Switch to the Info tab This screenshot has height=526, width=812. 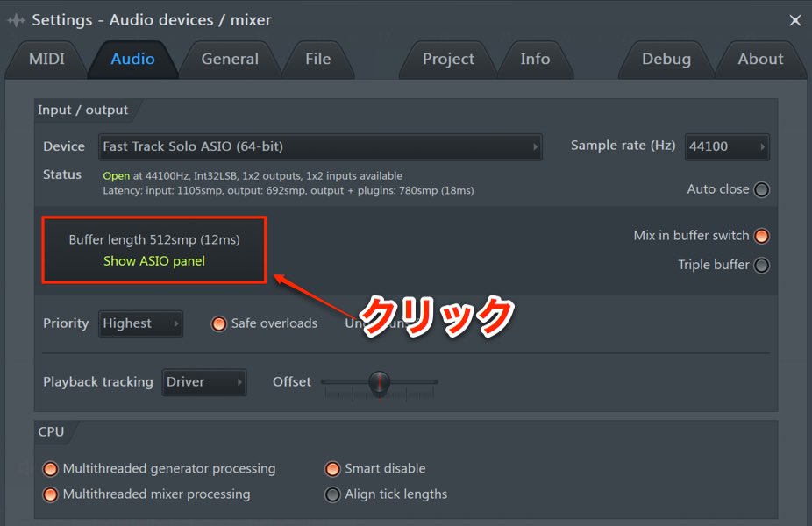535,59
